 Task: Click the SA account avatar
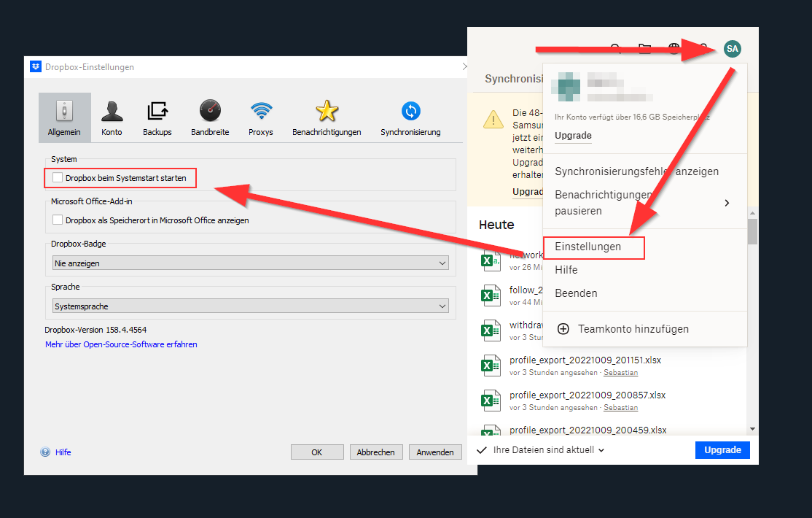tap(732, 49)
